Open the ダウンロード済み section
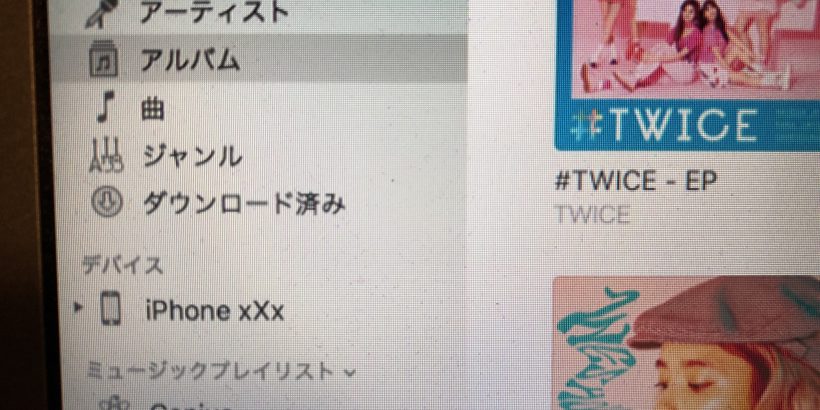Screen dimensions: 820x410 click(244, 203)
